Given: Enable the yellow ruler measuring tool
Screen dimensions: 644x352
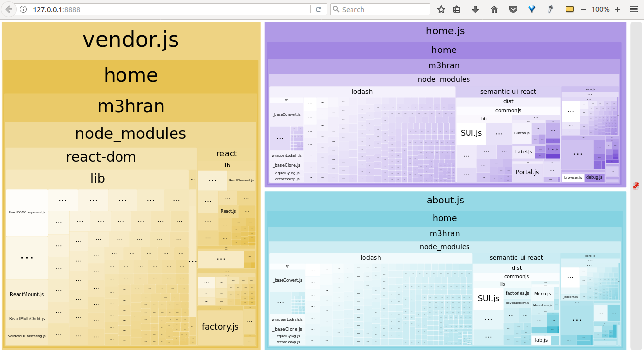Looking at the screenshot, I should (570, 9).
